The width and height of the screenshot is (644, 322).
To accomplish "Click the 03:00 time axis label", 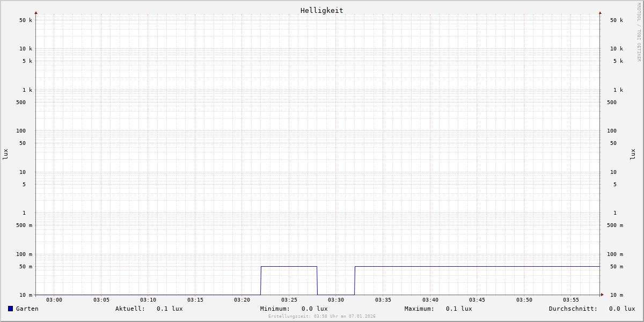I will click(54, 300).
